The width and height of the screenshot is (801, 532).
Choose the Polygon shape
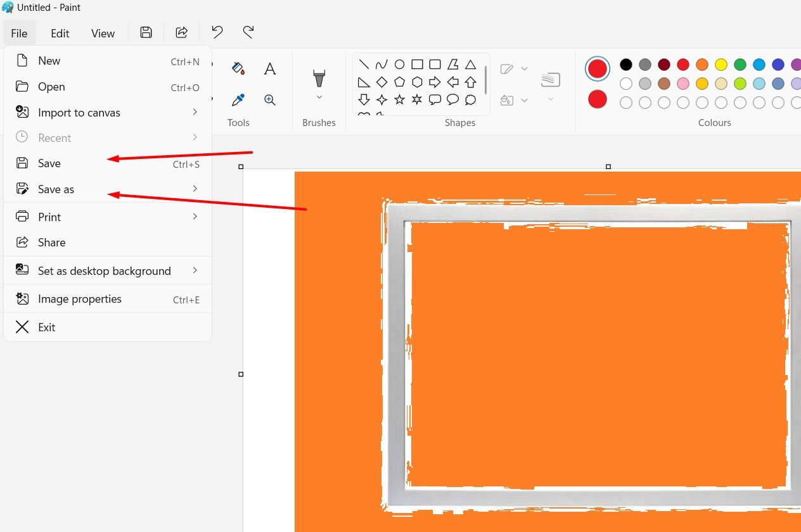(x=452, y=64)
